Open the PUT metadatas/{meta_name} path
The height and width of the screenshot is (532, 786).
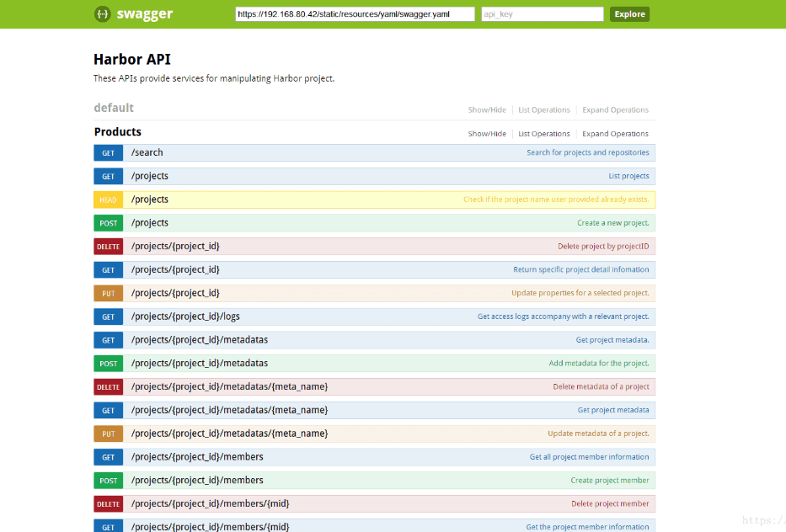point(230,434)
